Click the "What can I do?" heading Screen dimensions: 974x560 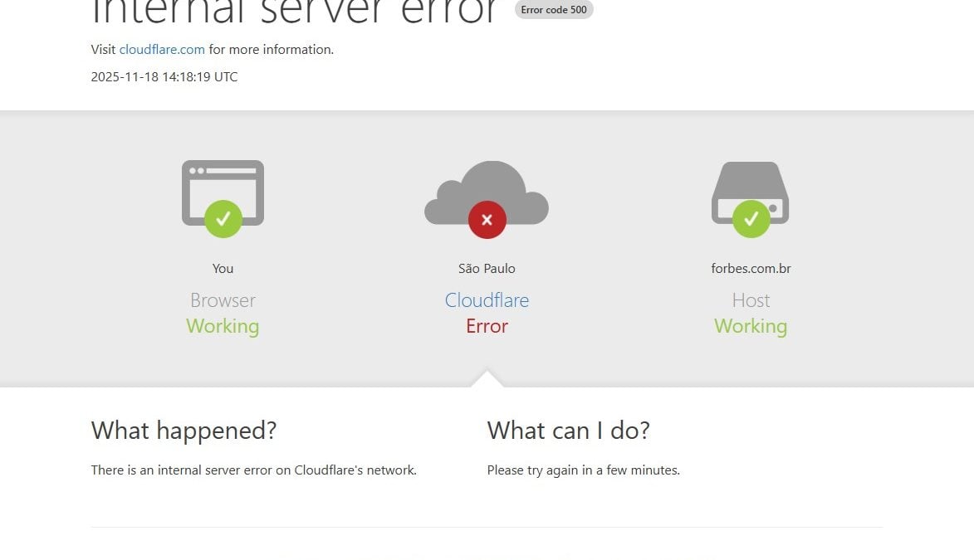[568, 431]
